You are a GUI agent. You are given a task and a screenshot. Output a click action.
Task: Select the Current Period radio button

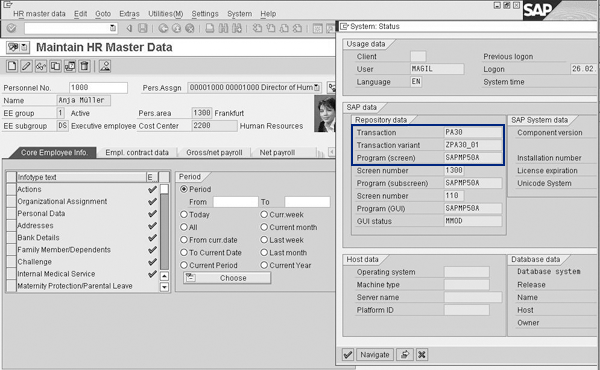click(184, 265)
